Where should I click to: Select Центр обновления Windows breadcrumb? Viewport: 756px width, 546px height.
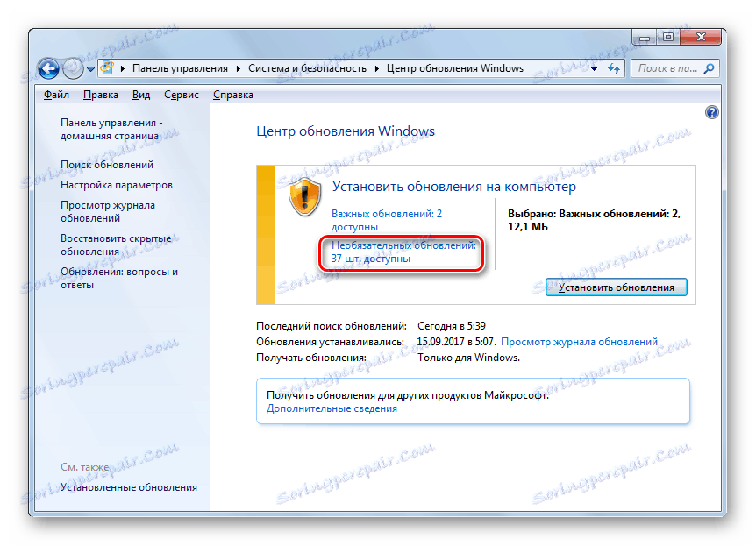pos(454,68)
